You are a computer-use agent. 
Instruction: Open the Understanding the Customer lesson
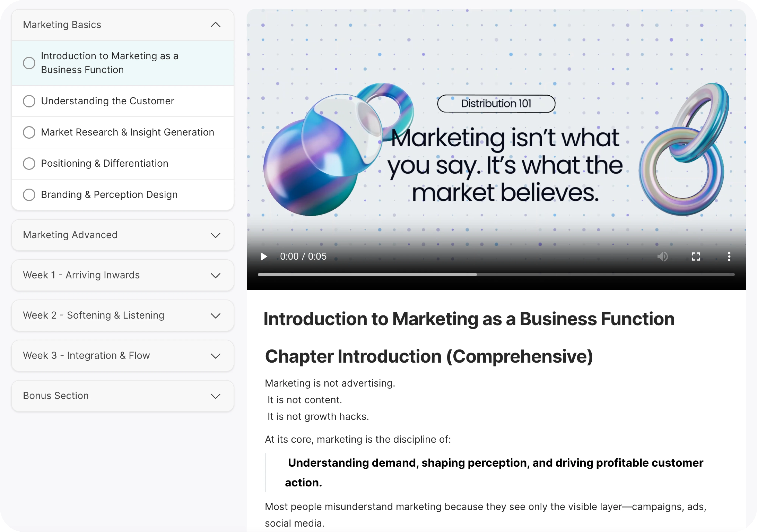point(107,101)
